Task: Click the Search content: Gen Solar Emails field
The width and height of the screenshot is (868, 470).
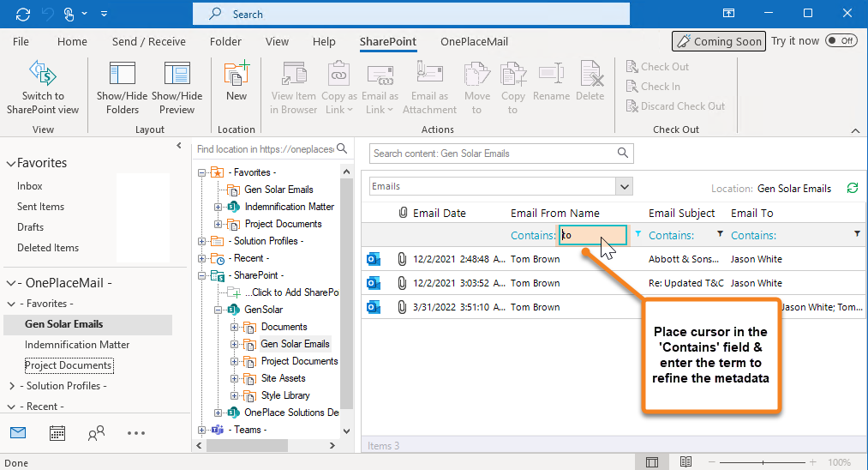Action: [494, 154]
